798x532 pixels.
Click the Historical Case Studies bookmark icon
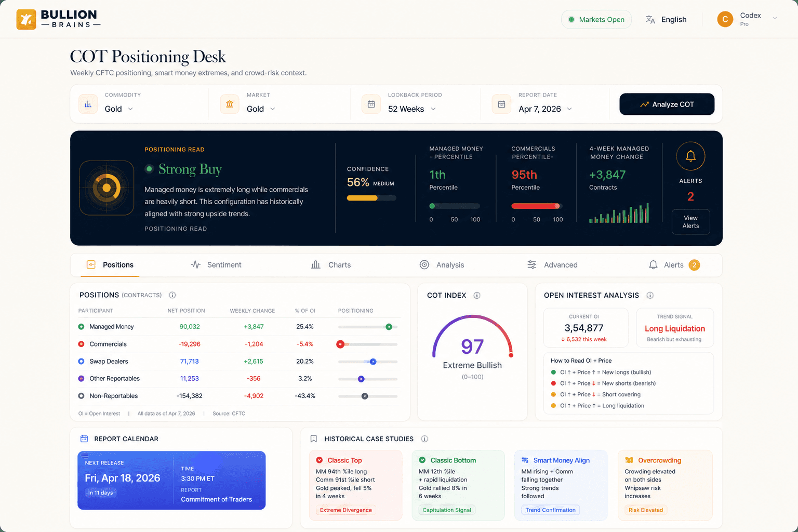(x=314, y=439)
